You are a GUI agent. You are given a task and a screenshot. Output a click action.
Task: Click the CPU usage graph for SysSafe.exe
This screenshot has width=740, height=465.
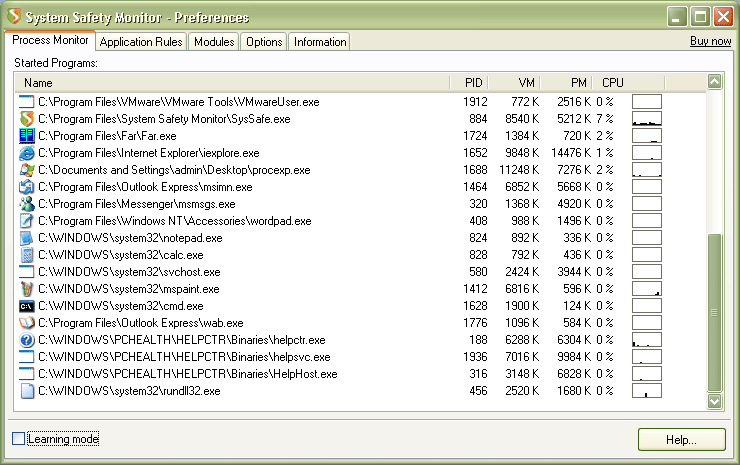click(x=647, y=118)
